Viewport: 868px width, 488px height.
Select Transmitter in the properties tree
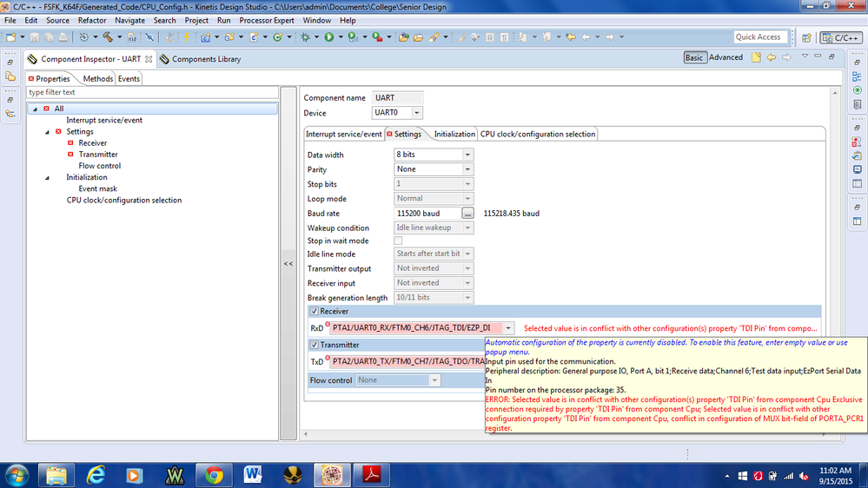[x=98, y=155]
